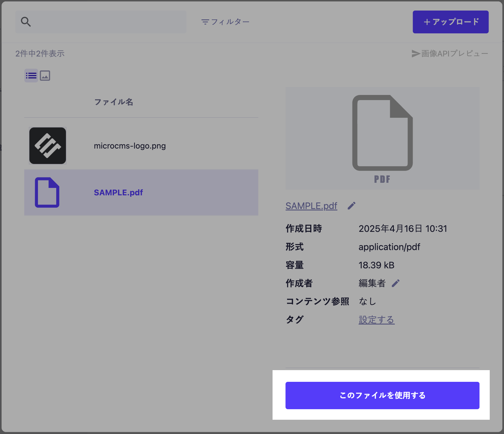
Task: Switch to list view layout
Action: click(x=31, y=76)
